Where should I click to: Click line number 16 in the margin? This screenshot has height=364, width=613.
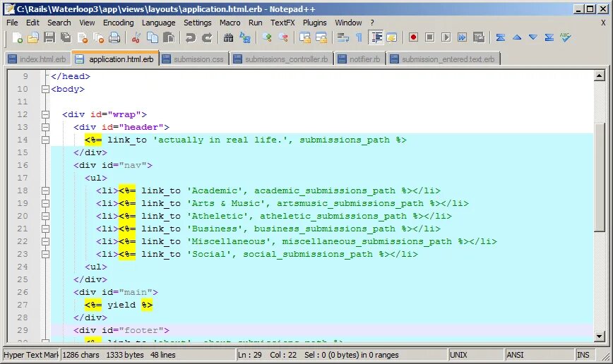point(23,165)
